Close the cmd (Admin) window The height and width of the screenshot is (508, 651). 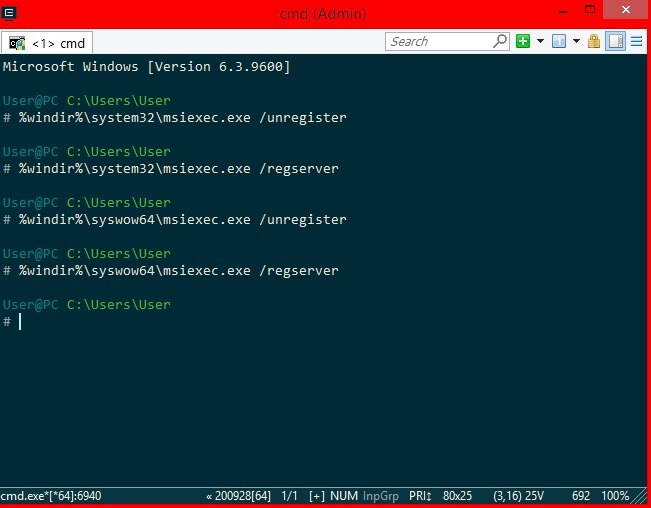coord(626,10)
